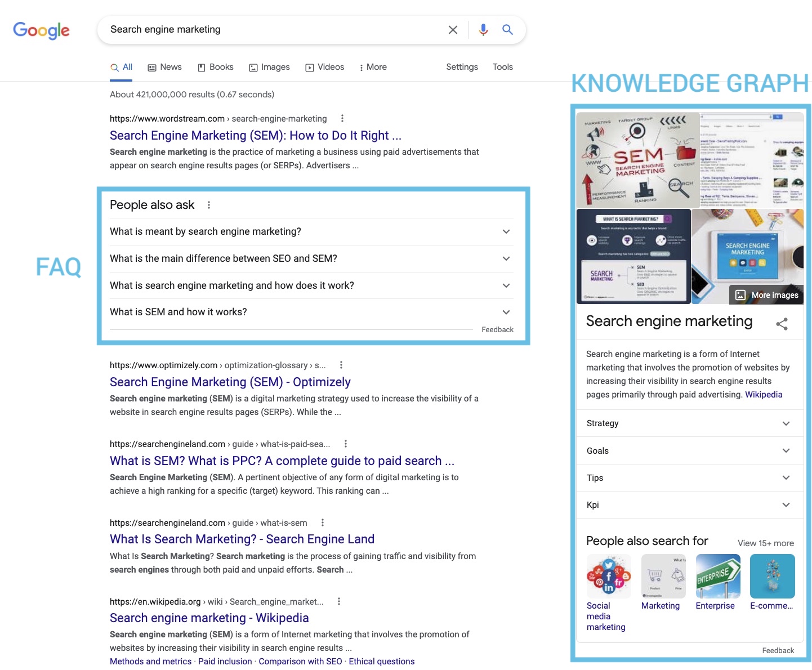Click the 'E-comme...' related search label
Screen dimensions: 812x670
[x=771, y=606]
